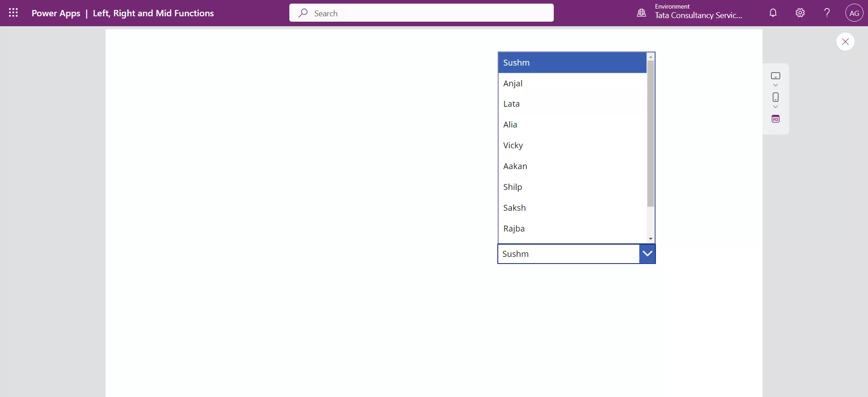
Task: Open the help question mark
Action: pyautogui.click(x=827, y=13)
